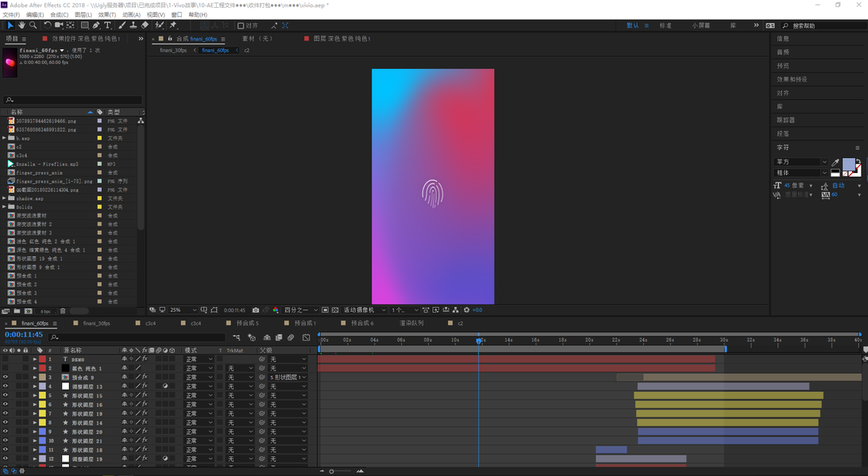
Task: Click the red label color of layer 1
Action: point(42,359)
